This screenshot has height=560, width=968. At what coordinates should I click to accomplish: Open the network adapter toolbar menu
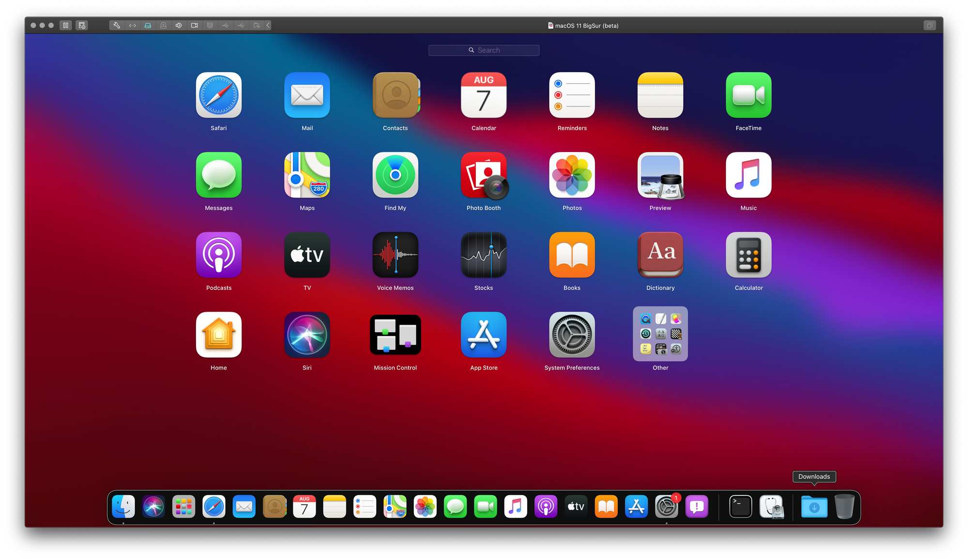(x=132, y=25)
